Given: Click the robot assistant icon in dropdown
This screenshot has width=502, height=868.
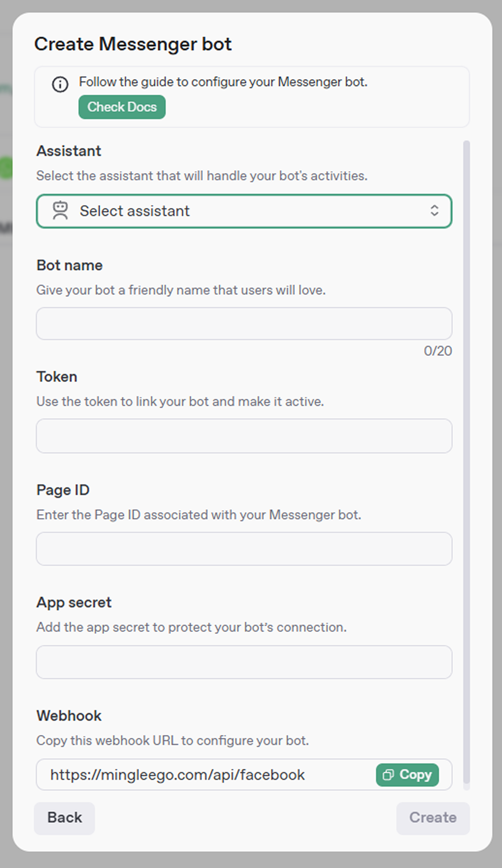Looking at the screenshot, I should (x=60, y=211).
